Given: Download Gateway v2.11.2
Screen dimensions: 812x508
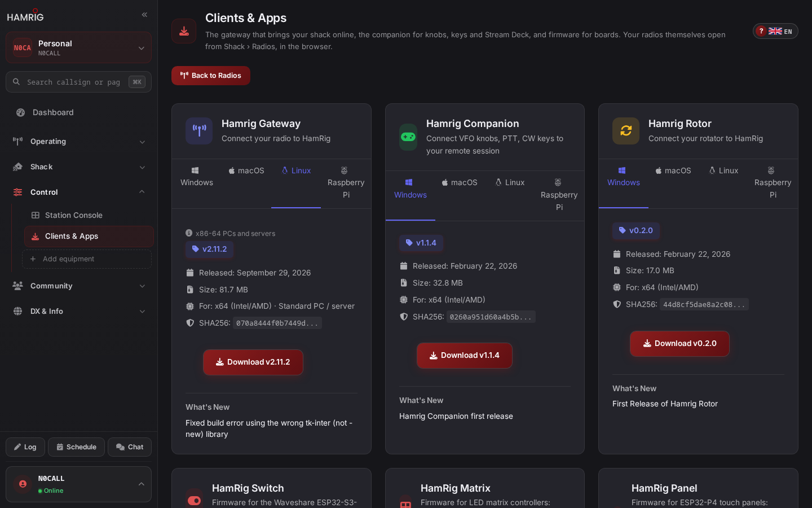Looking at the screenshot, I should click(253, 362).
